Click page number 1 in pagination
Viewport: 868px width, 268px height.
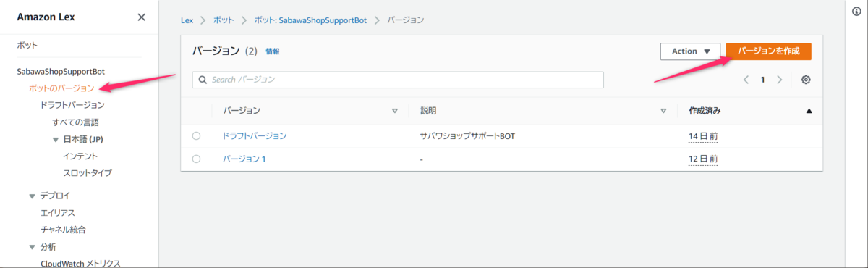(x=762, y=80)
